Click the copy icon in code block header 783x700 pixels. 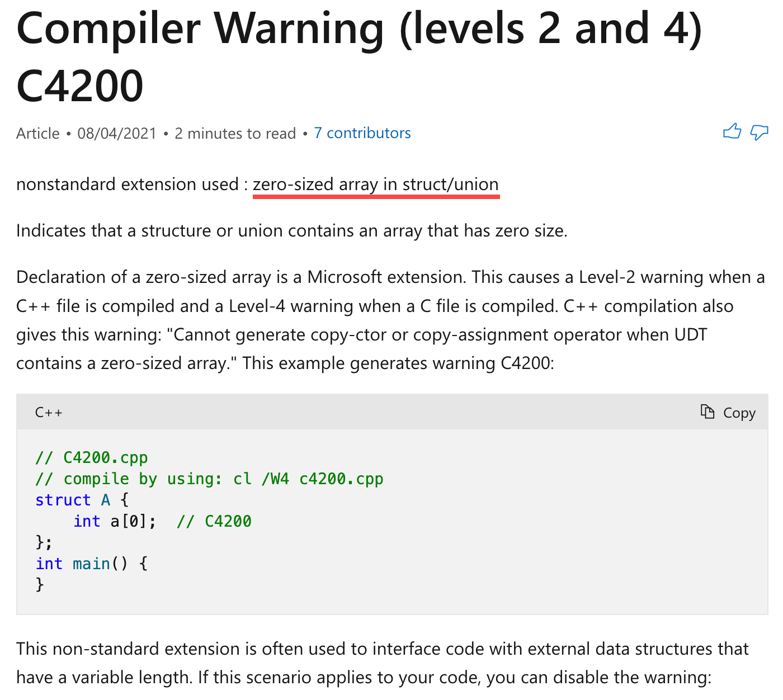[707, 412]
